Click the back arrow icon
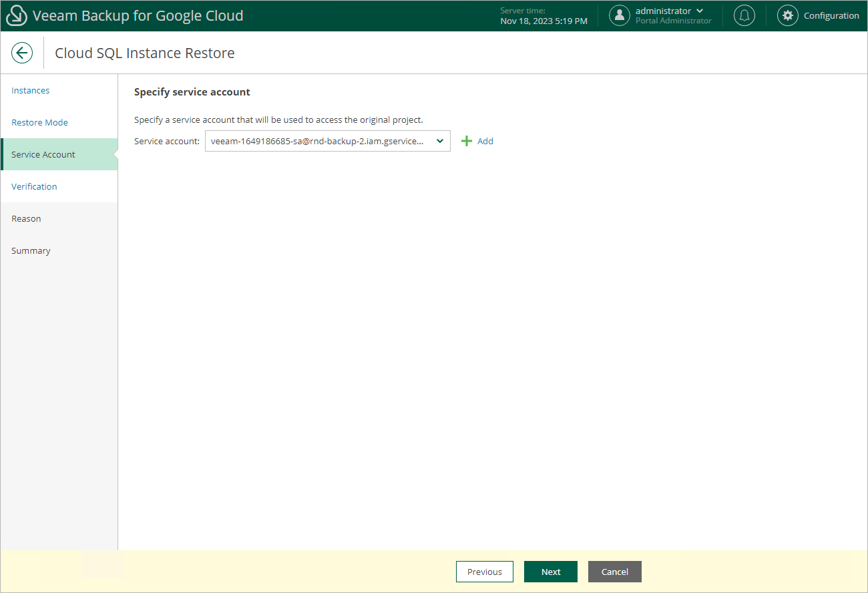Screen dimensions: 868x593 (x=22, y=53)
